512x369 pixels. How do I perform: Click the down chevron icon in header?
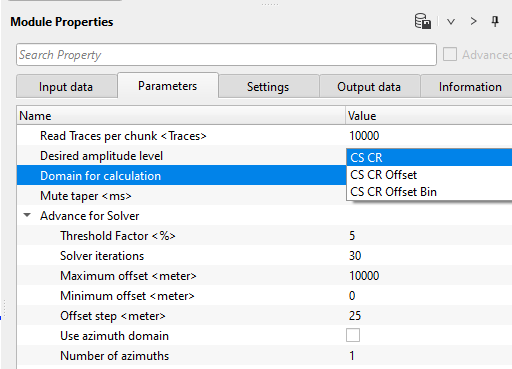[451, 22]
